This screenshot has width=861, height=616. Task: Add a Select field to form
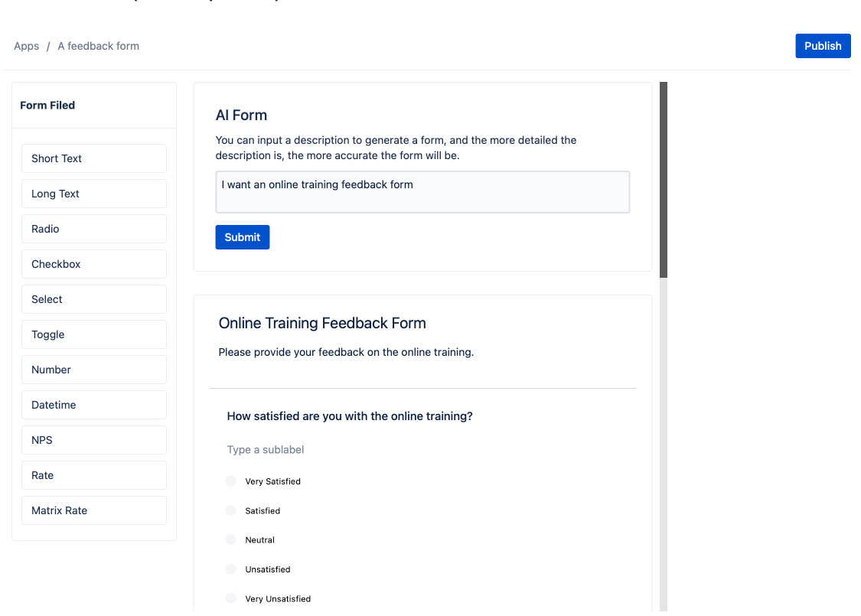[x=93, y=299]
